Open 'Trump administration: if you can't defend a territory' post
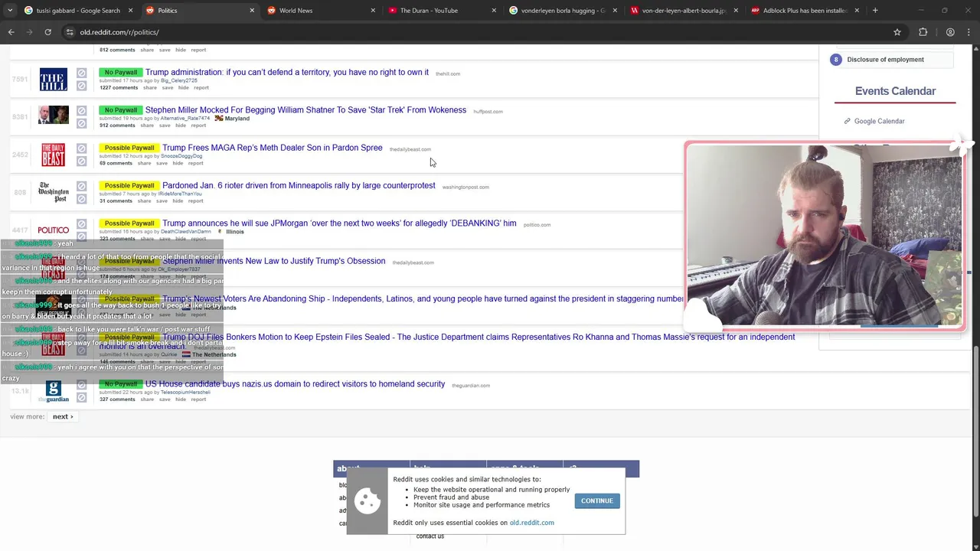 point(287,72)
